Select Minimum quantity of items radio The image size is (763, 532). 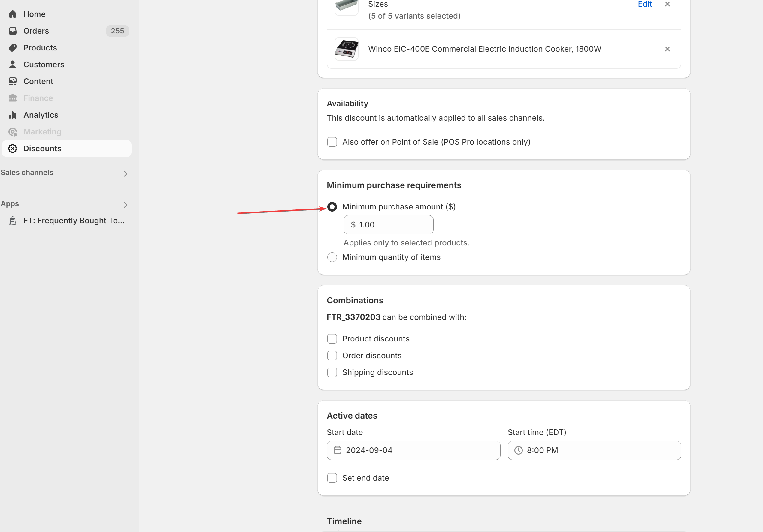(332, 257)
